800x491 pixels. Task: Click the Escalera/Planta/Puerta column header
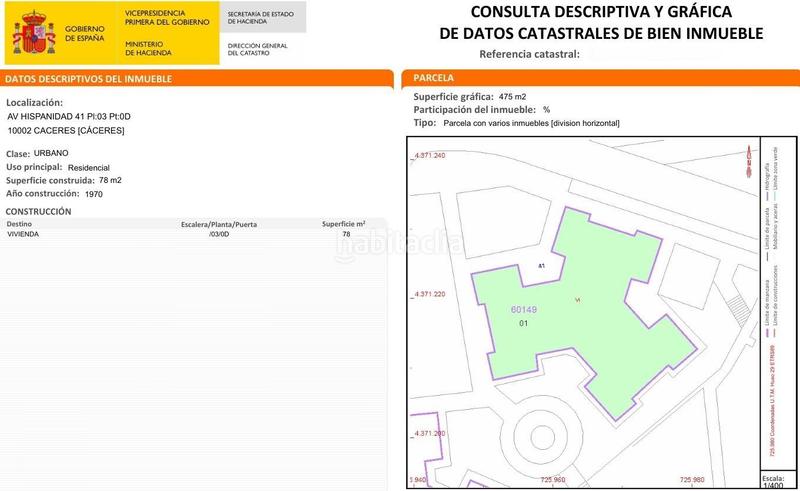[x=219, y=224]
